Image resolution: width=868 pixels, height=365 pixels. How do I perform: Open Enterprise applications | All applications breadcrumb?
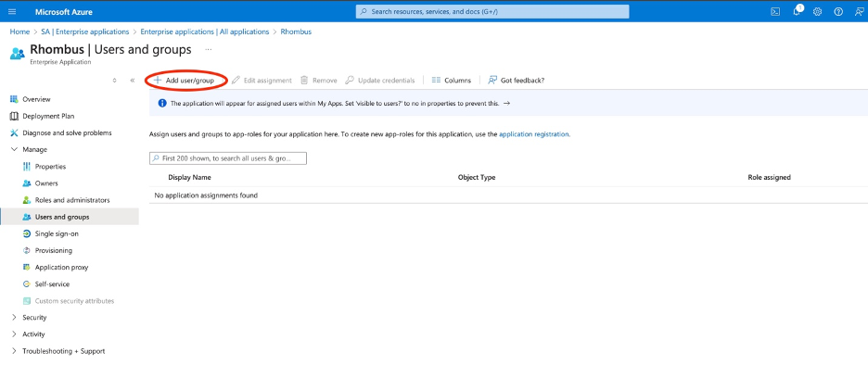[x=205, y=31]
